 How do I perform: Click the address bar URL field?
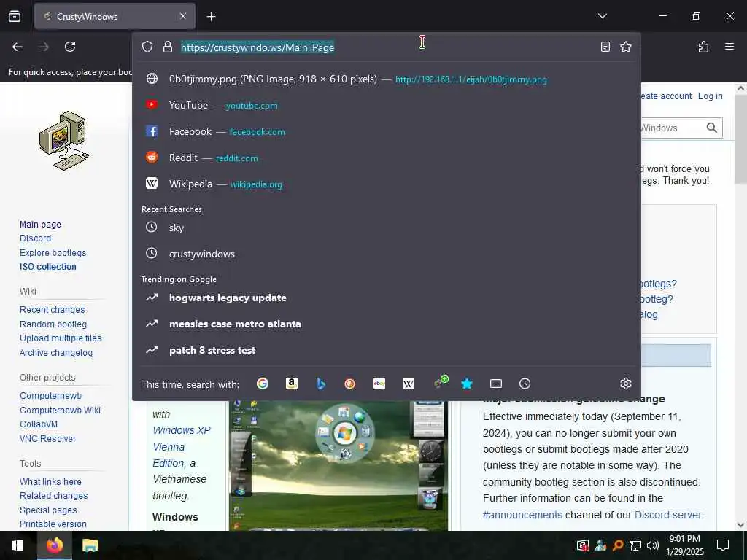(x=388, y=47)
